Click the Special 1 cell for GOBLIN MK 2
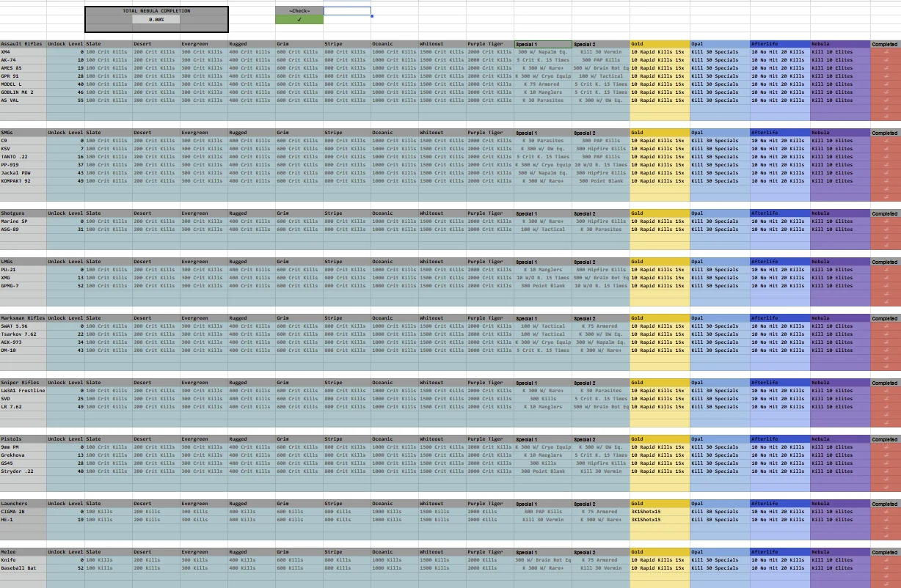 click(x=543, y=92)
